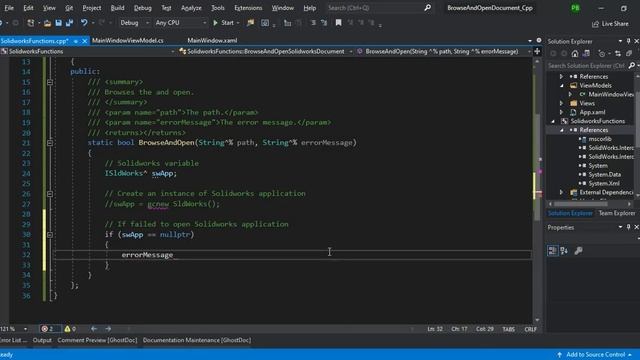640x360 pixels.
Task: Click Add to Source Control
Action: (x=595, y=355)
